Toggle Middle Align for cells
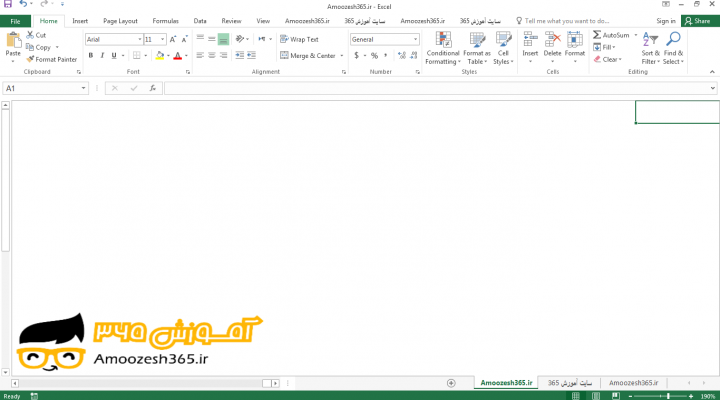The width and height of the screenshot is (720, 400). (212, 39)
